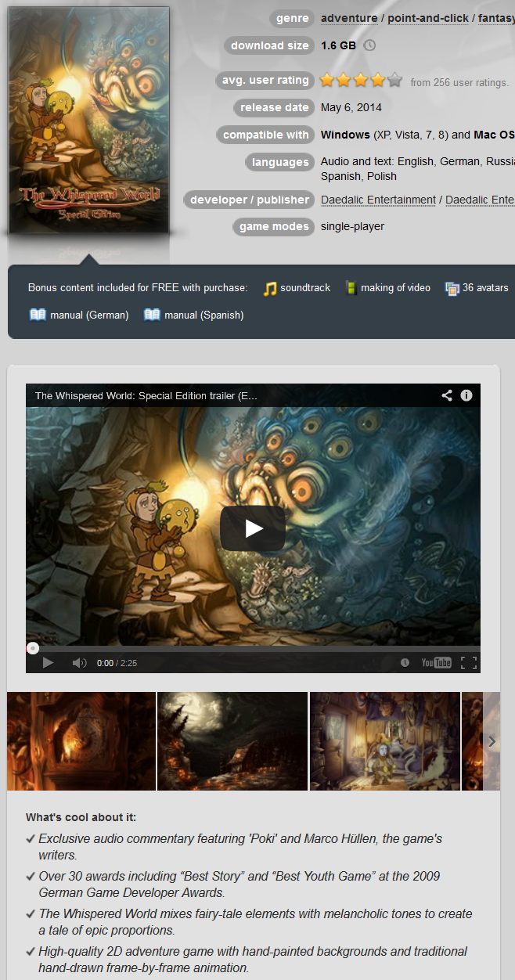Open the video share icon

pyautogui.click(x=447, y=395)
